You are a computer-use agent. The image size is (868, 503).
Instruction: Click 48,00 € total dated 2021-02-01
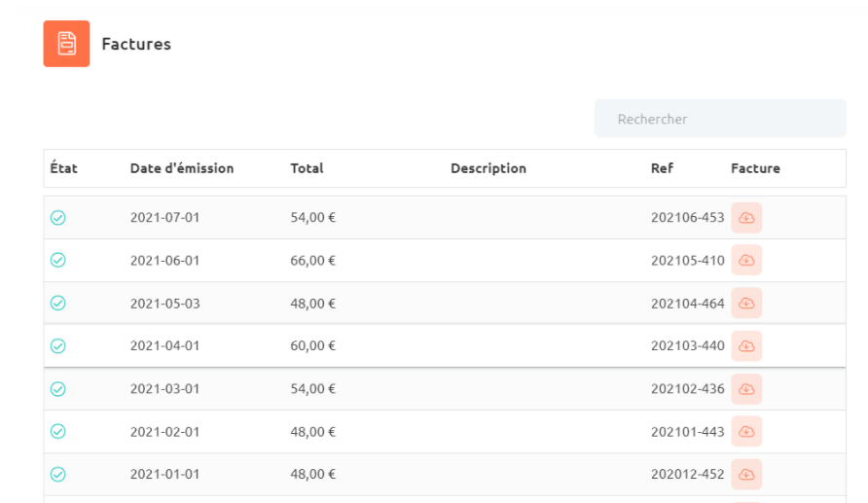pyautogui.click(x=312, y=432)
